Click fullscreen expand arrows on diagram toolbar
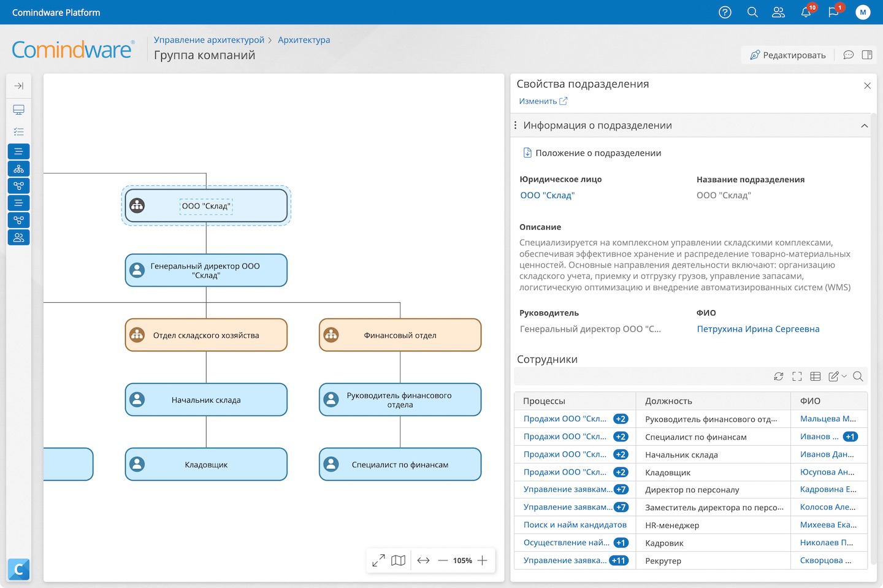The width and height of the screenshot is (883, 588). pos(378,560)
